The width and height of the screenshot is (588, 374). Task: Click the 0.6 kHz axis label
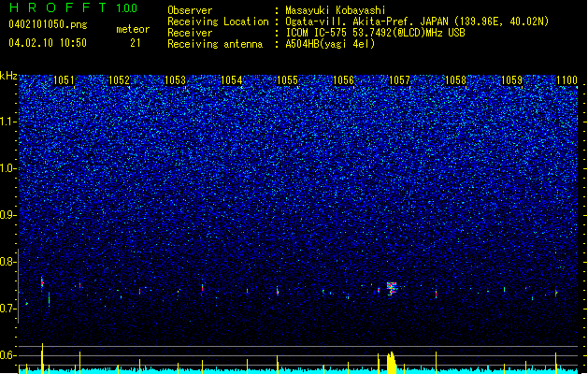7,355
